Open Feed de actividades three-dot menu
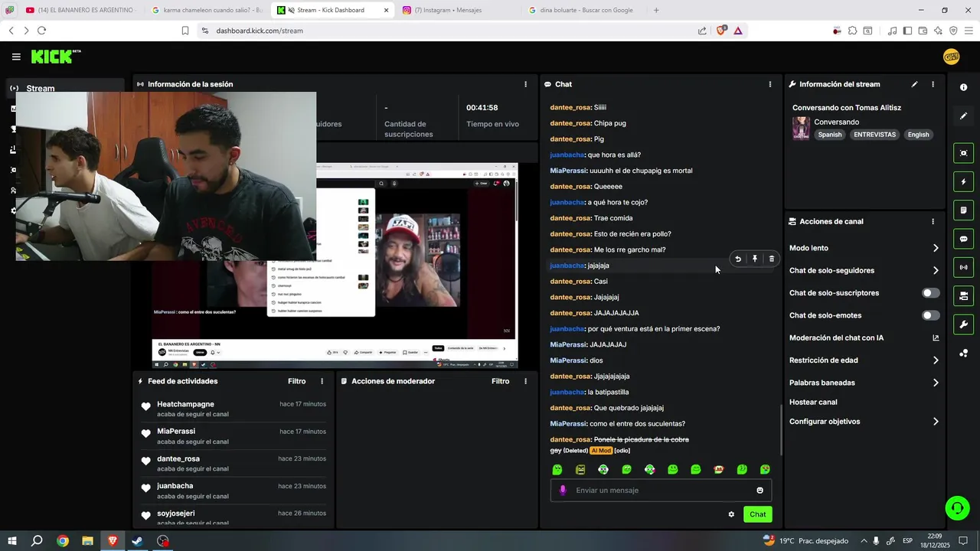This screenshot has width=980, height=551. tap(322, 381)
